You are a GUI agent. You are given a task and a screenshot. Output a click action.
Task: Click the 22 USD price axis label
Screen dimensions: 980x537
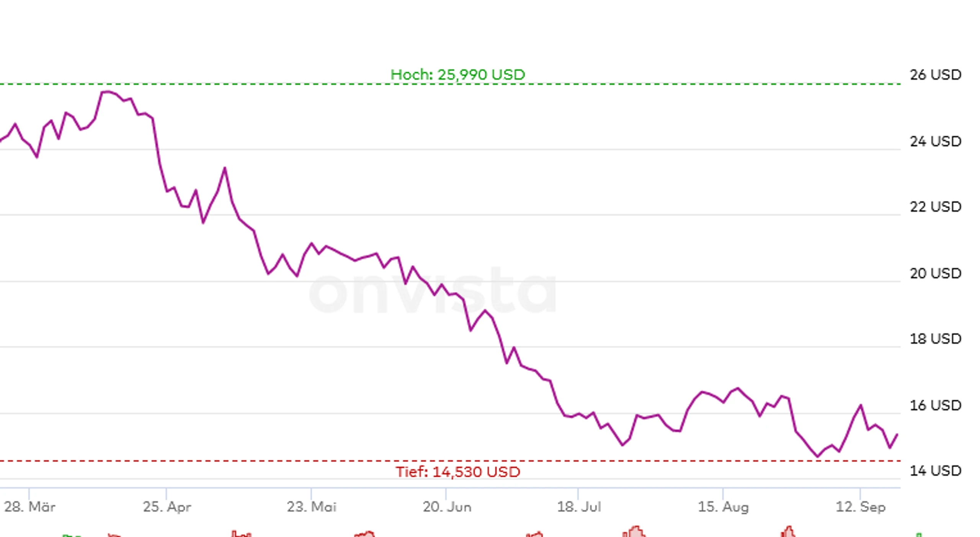coord(935,207)
